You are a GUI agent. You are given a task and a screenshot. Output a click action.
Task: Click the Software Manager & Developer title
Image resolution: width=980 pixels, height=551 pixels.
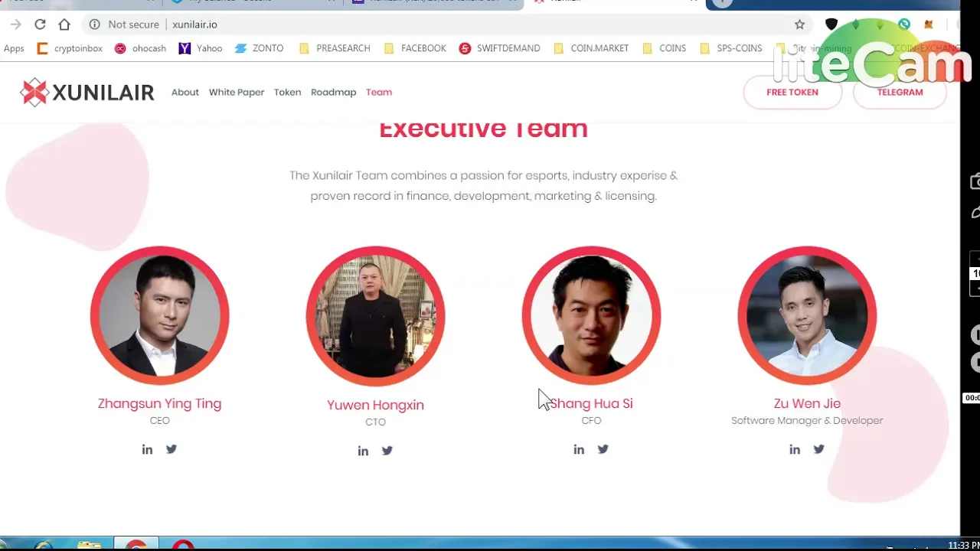(x=807, y=420)
